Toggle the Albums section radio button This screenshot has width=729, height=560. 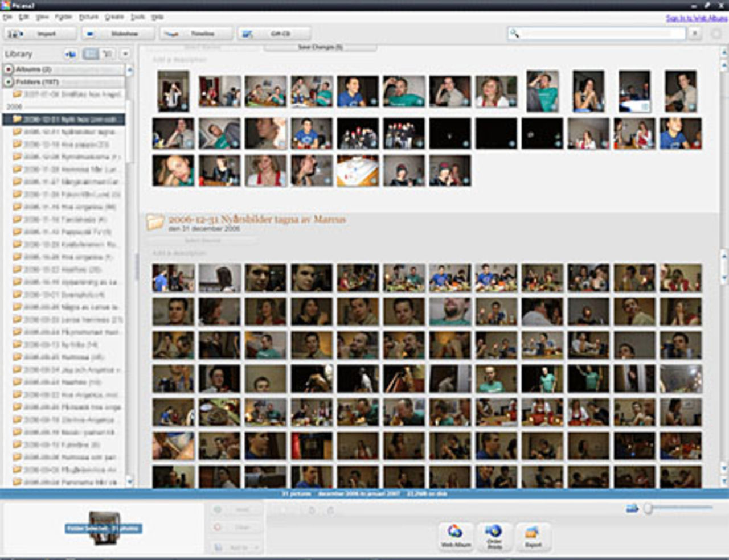pos(8,68)
